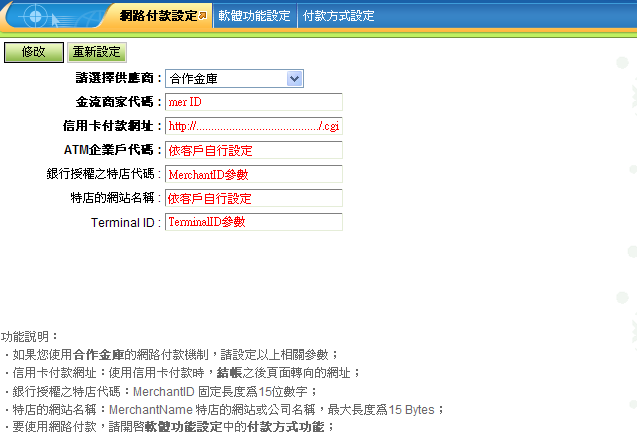Viewport: 638px width, 438px height.
Task: Focus the 金流商家代碼 field with mer ID
Action: click(x=253, y=102)
